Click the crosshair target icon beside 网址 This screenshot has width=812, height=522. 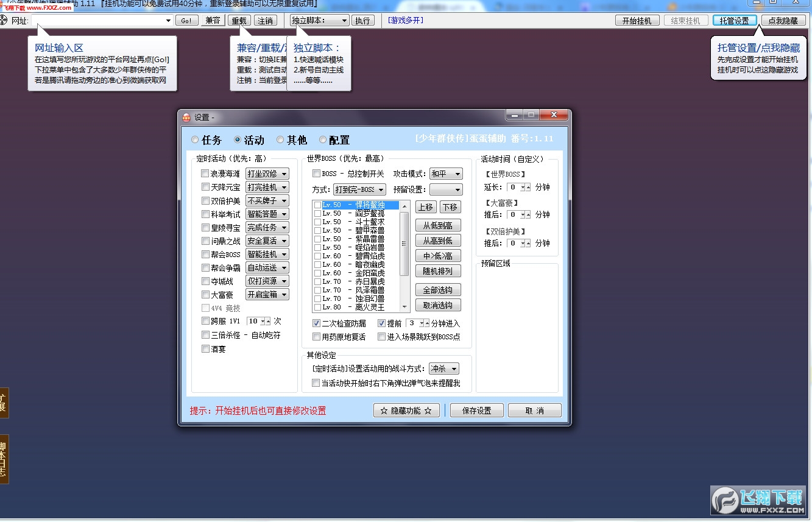(x=4, y=20)
